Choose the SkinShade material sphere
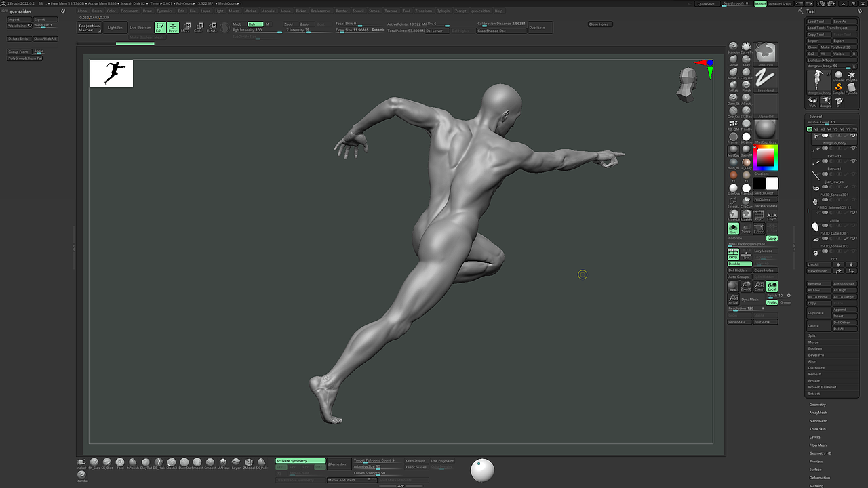868x488 pixels. tap(733, 188)
